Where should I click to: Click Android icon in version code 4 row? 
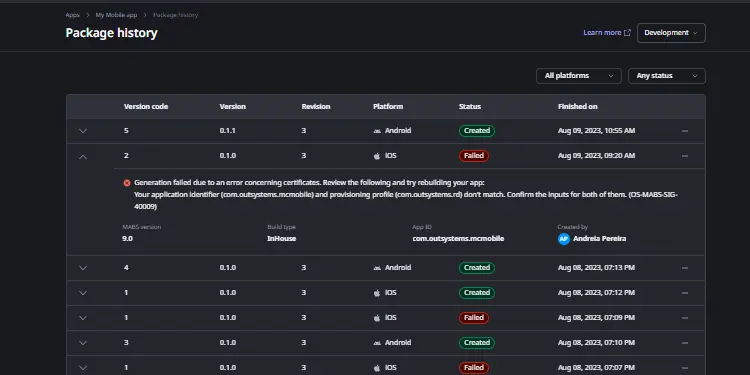coord(377,267)
